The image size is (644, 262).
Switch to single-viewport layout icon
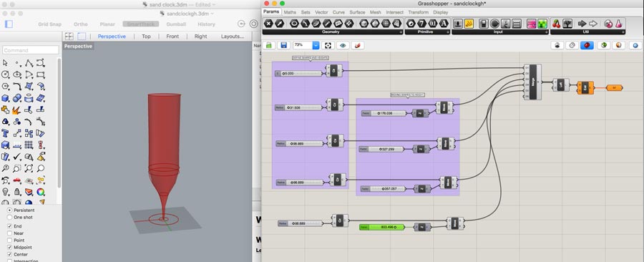point(82,36)
